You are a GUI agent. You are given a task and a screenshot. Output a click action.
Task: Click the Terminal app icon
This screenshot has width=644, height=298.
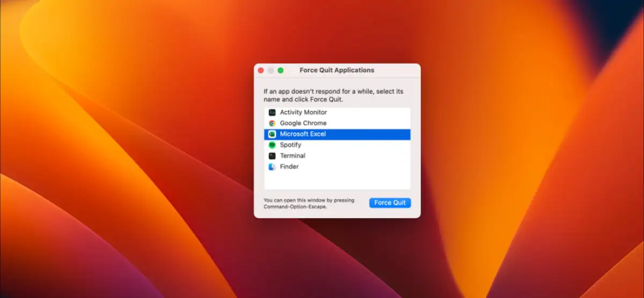272,156
